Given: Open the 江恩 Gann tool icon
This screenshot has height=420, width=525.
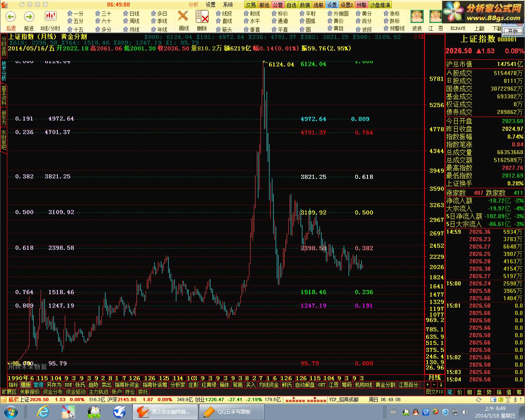Looking at the screenshot, I should point(435,16).
